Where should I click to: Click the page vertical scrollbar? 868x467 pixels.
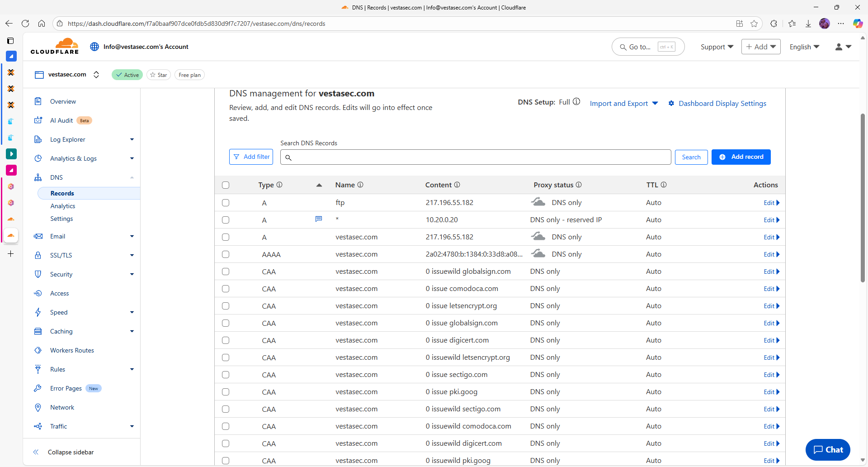[863, 197]
